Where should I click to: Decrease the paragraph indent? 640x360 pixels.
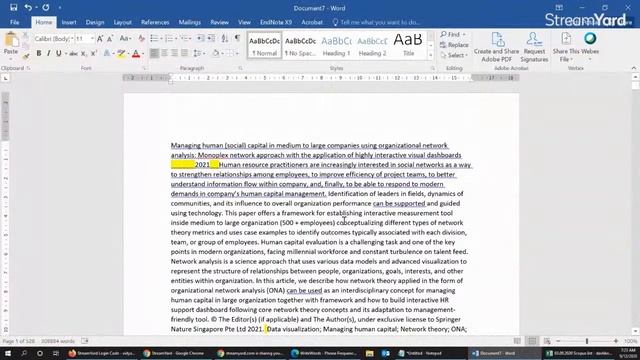click(x=200, y=38)
